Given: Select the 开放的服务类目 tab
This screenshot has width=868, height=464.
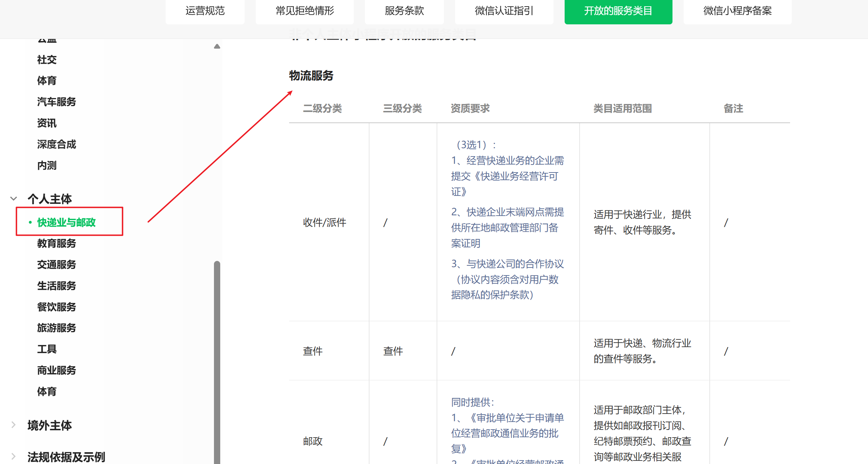Looking at the screenshot, I should (618, 11).
